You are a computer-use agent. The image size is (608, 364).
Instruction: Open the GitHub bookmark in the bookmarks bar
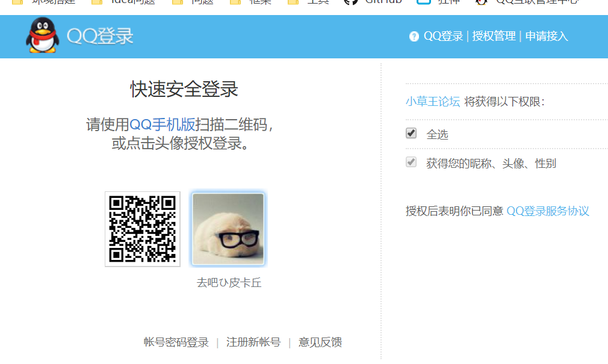click(x=373, y=2)
